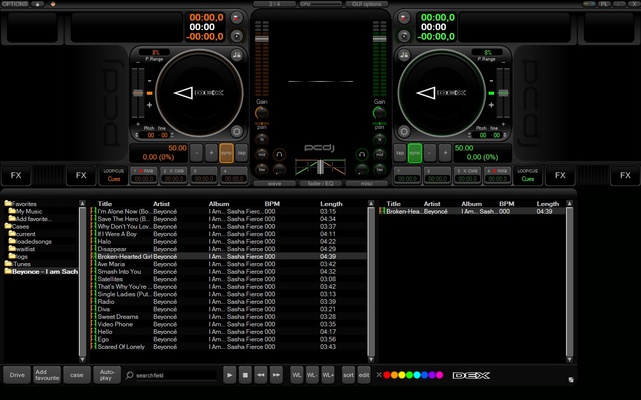Toggle the left deck LOOP/CUE Cues switch
This screenshot has height=400, width=641.
(x=114, y=175)
